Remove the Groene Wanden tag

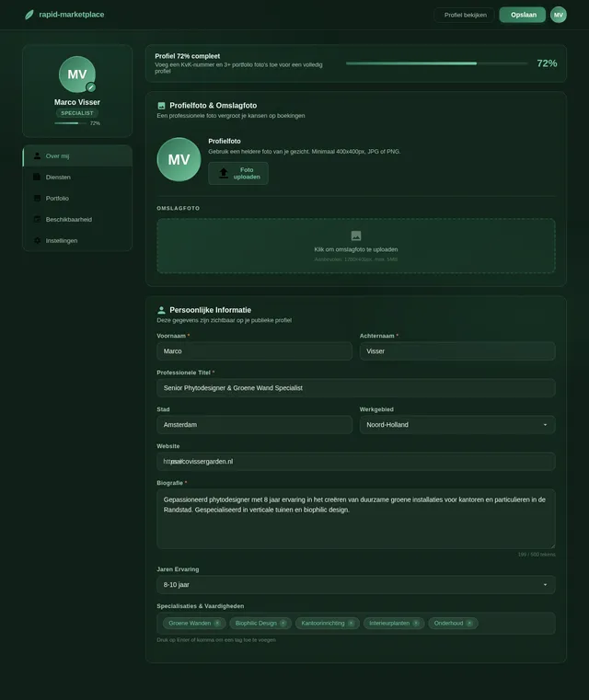click(217, 624)
